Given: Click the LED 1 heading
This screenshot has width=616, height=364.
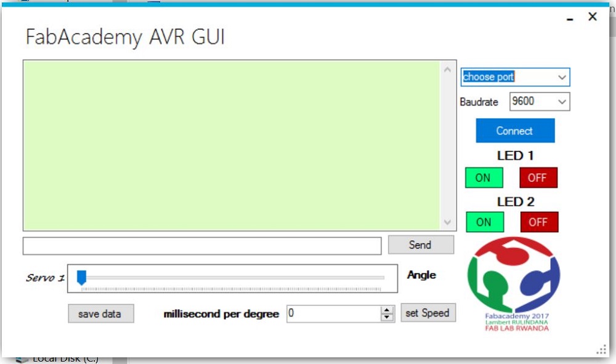Looking at the screenshot, I should 515,156.
